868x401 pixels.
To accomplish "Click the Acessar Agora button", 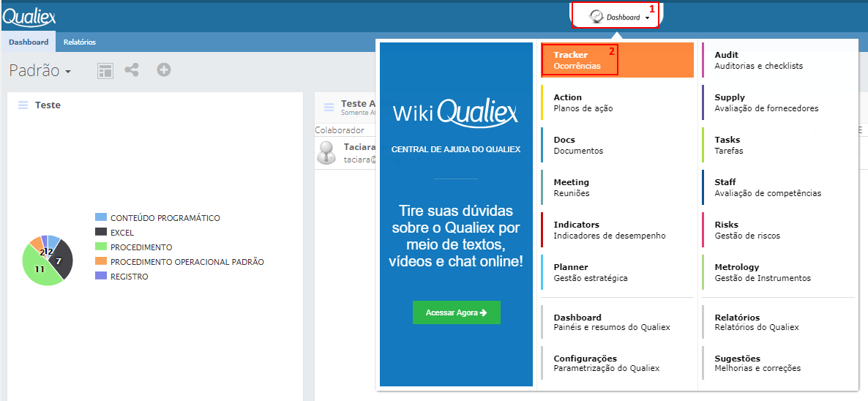I will [x=456, y=312].
